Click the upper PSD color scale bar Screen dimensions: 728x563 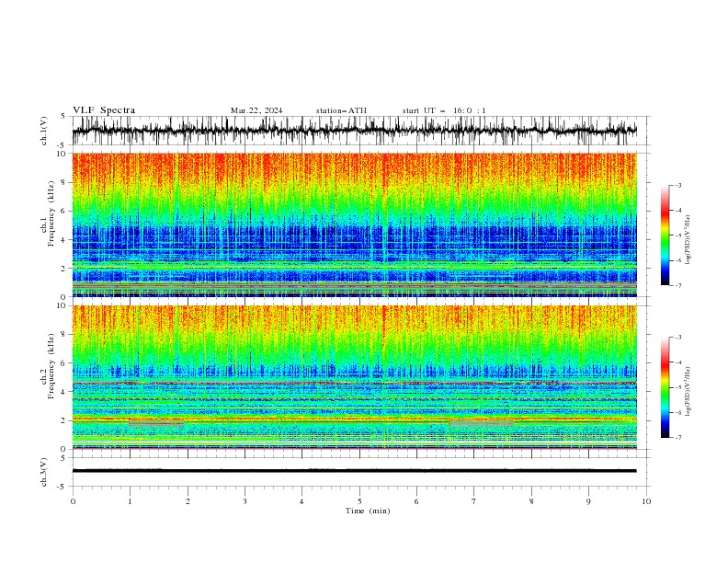click(x=665, y=236)
